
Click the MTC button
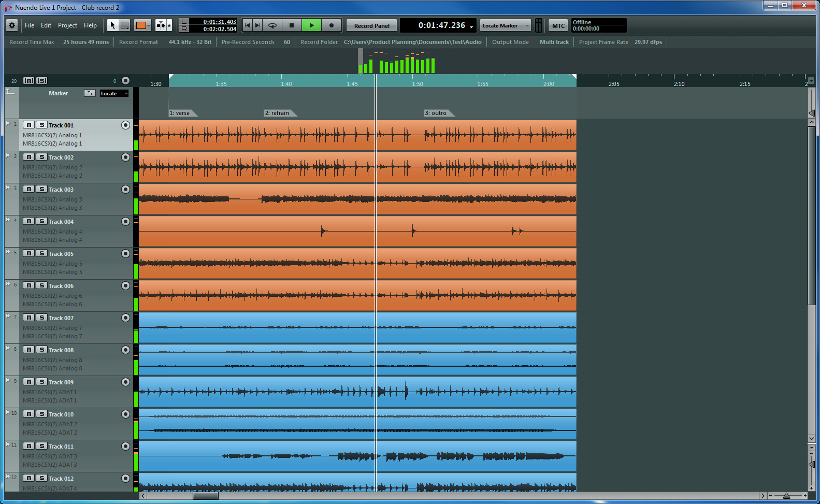[558, 26]
